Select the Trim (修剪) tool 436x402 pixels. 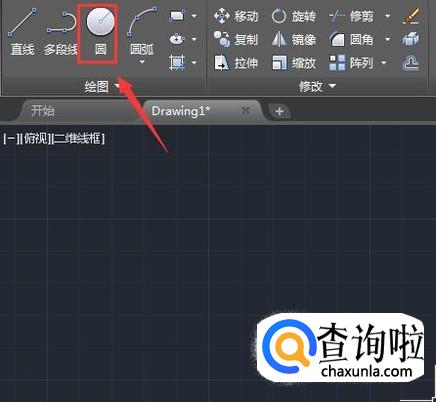(351, 16)
